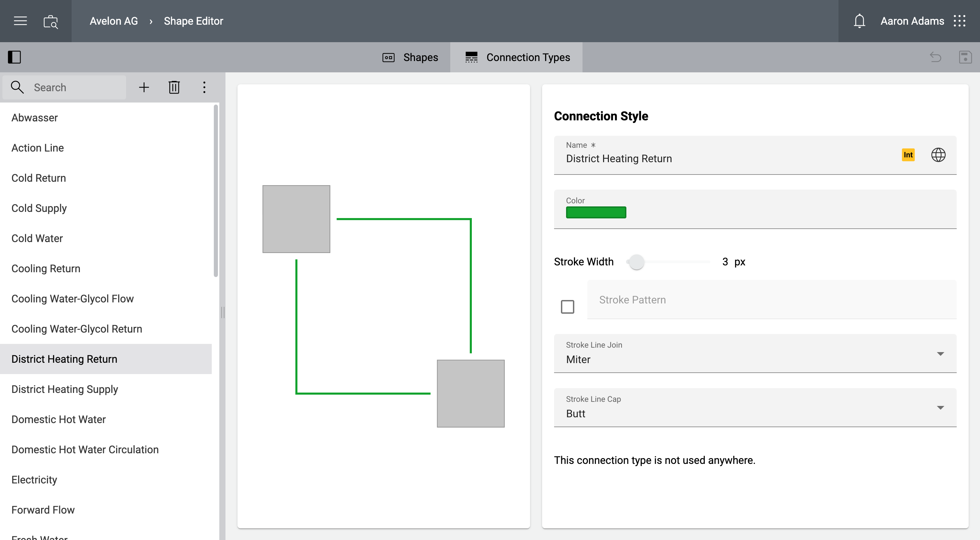Click the search magnifier icon
Image resolution: width=980 pixels, height=540 pixels.
click(x=17, y=87)
